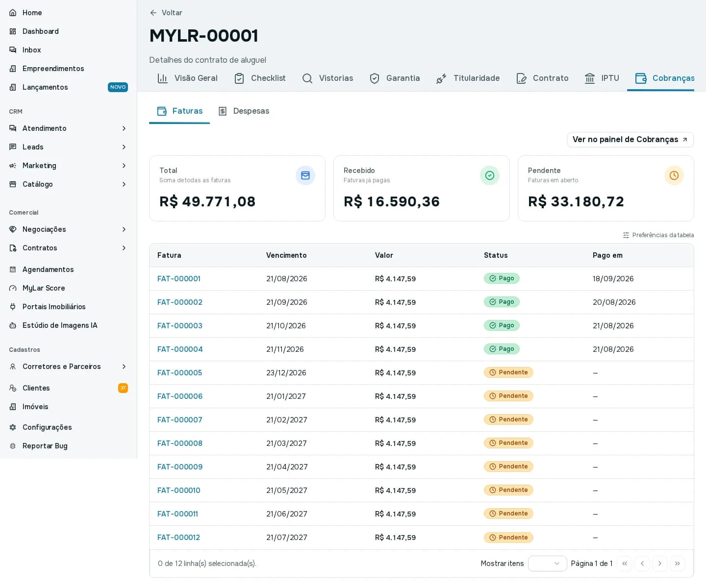Viewport: 706px width, 588px height.
Task: Expand the Corretores e Parceiros chevron
Action: [124, 367]
